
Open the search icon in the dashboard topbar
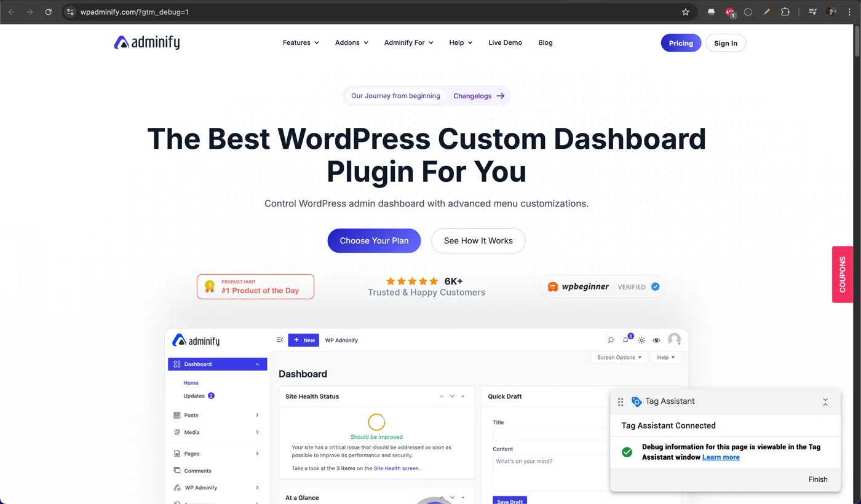point(610,340)
